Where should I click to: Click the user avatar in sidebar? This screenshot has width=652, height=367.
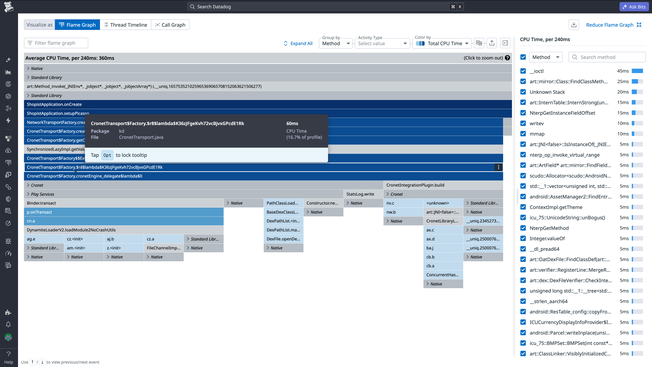8,337
